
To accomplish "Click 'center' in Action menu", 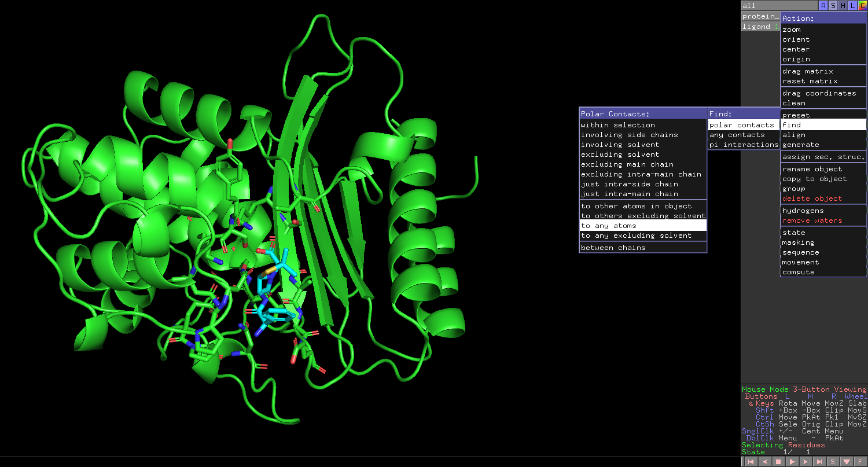I will [823, 49].
